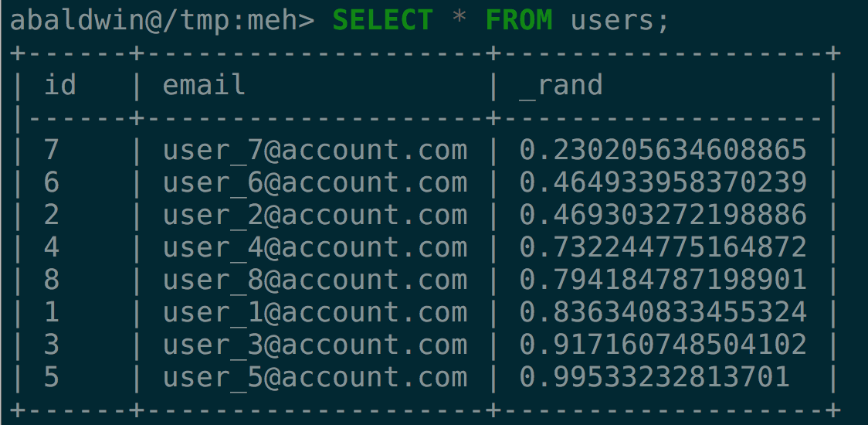
Task: Click the 0.99533232813701 rand value
Action: coord(654,378)
